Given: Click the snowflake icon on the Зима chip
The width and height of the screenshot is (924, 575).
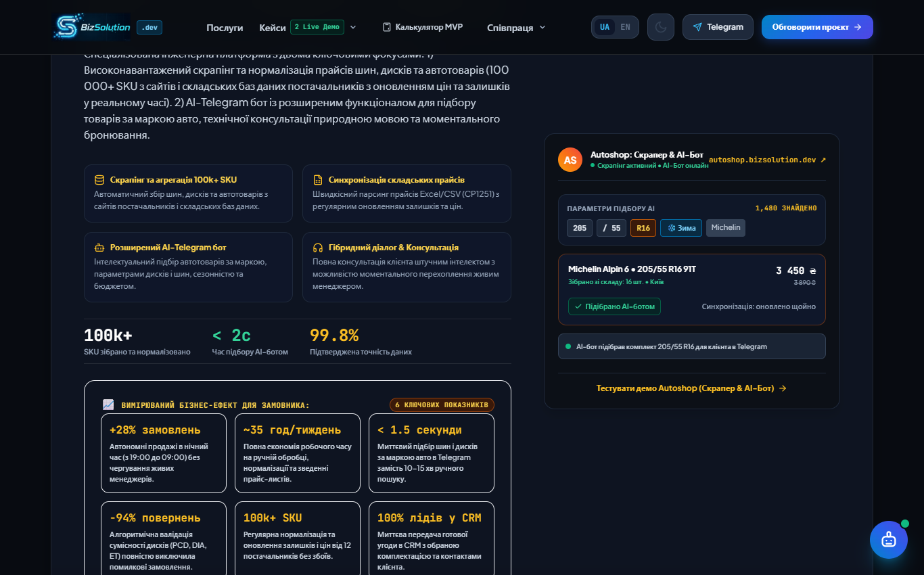Looking at the screenshot, I should click(672, 228).
